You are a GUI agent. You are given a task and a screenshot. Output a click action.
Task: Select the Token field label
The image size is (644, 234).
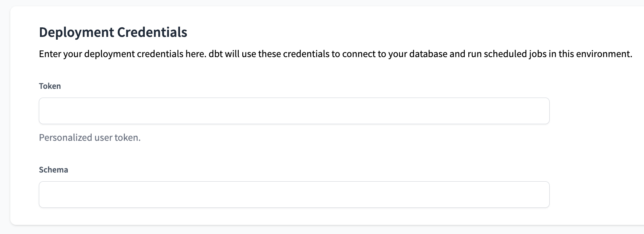(50, 86)
